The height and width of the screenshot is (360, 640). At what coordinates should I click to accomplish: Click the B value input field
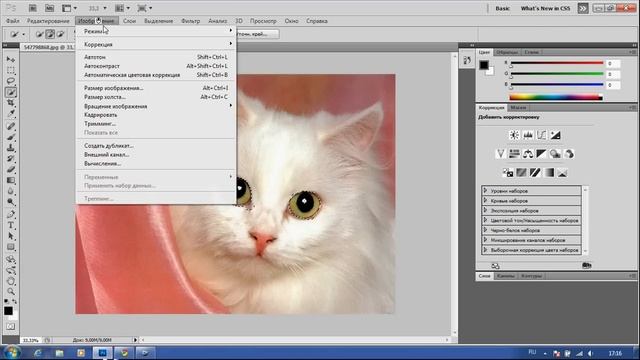coord(613,85)
